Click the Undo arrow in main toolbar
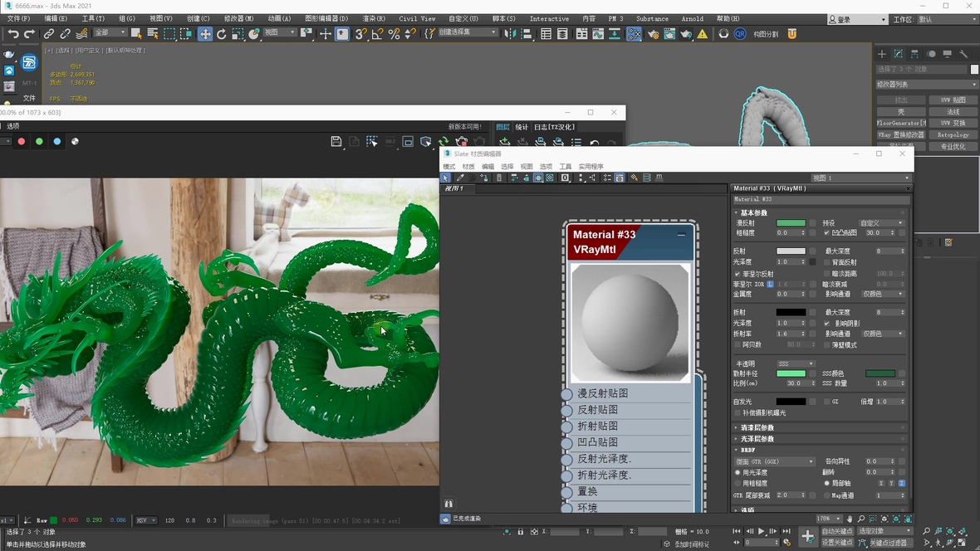 tap(12, 34)
